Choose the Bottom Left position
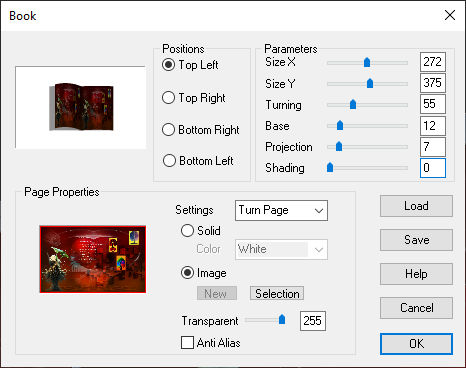This screenshot has height=368, width=466. click(169, 161)
